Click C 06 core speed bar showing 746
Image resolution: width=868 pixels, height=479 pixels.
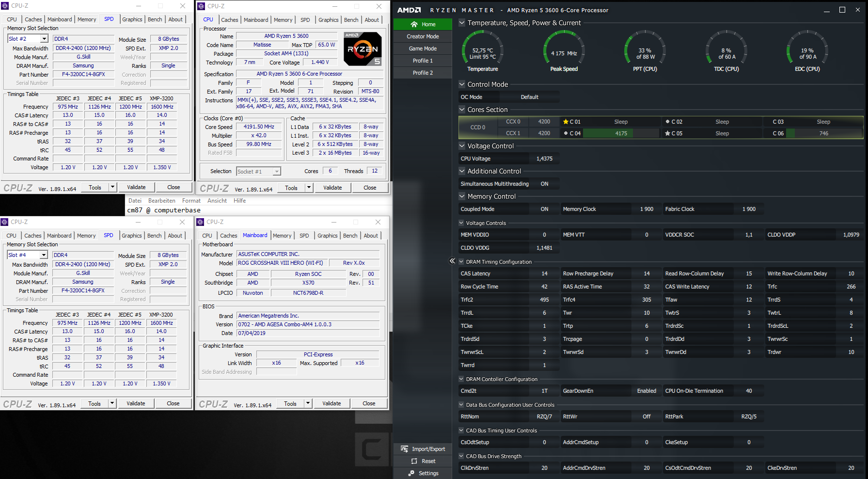pos(824,133)
